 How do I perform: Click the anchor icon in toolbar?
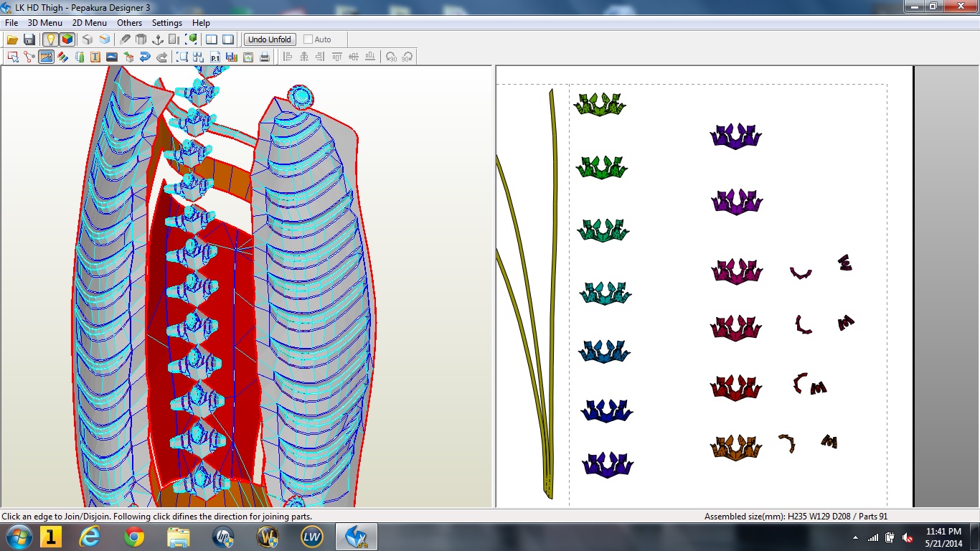(158, 39)
